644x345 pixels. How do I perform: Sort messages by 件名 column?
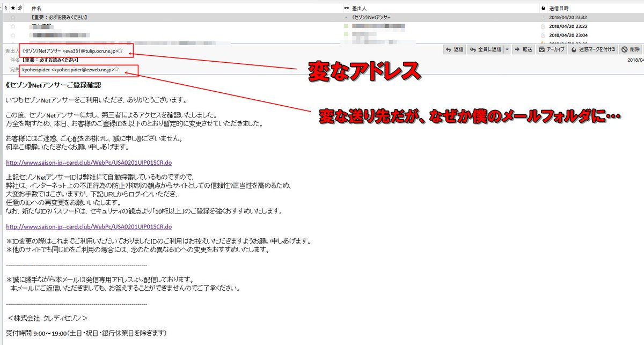click(x=36, y=9)
